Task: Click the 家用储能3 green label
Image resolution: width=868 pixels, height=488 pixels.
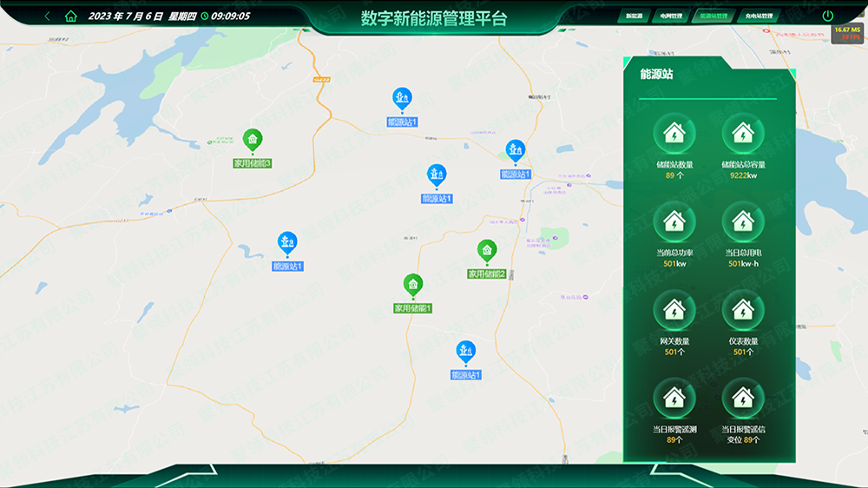Action: tap(252, 163)
